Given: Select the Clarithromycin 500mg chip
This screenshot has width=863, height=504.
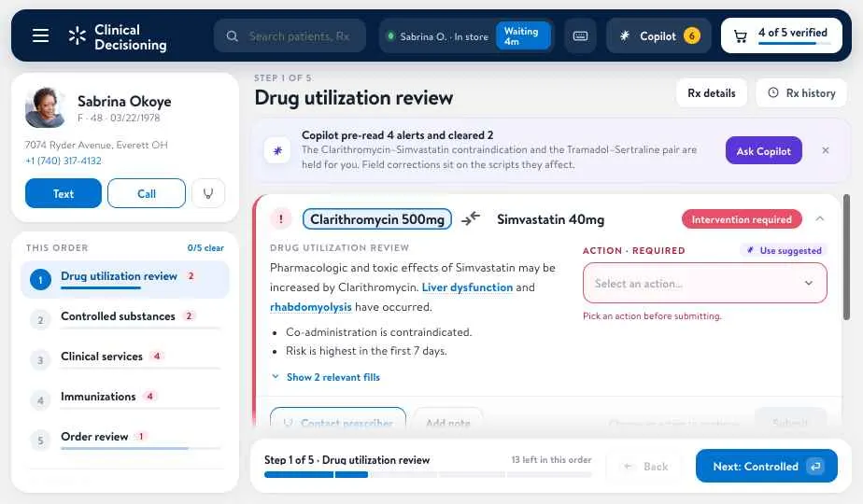Looking at the screenshot, I should tap(377, 219).
